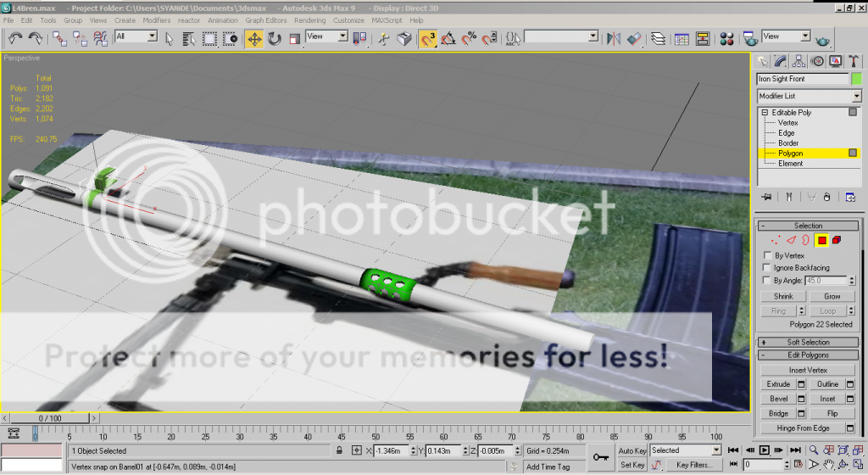The image size is (868, 475).
Task: Open the Material Editor spheres icon
Action: 726,38
